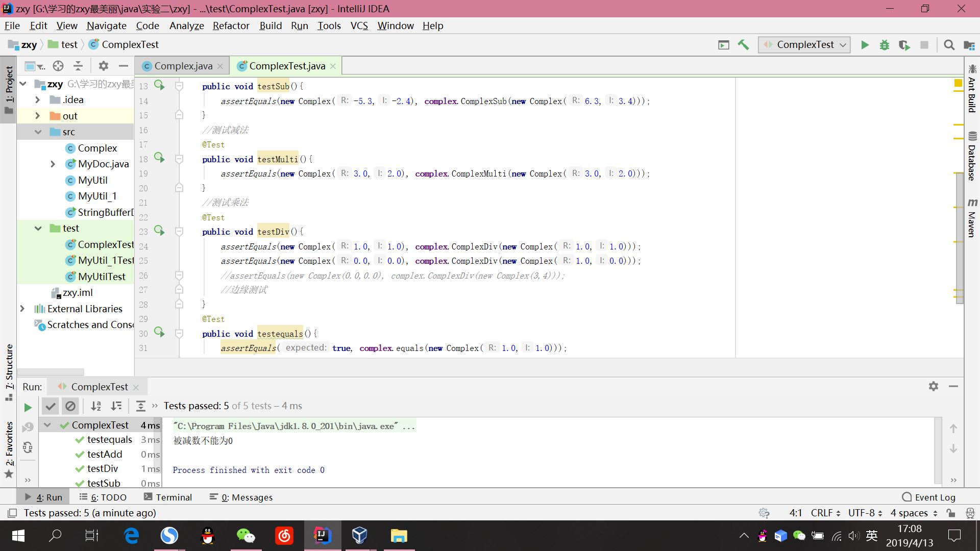Click the locate/scroll from source target icon
980x551 pixels.
58,66
